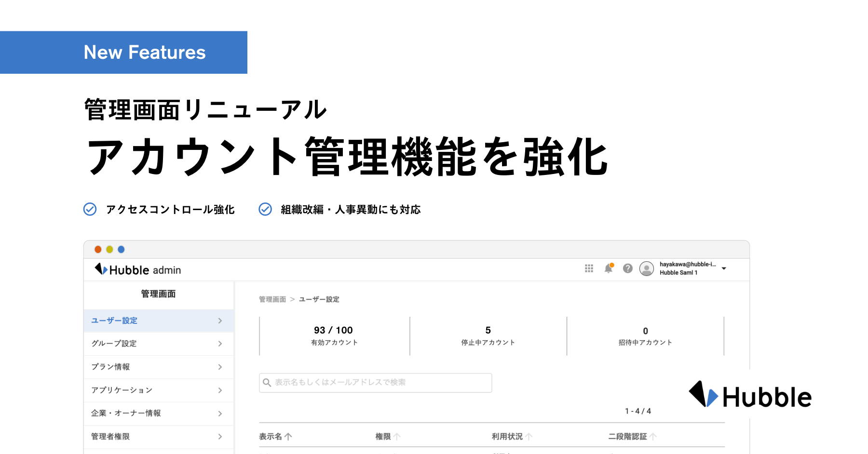Screen dimensions: 868x454
Task: Click the checkmark beside 組織改編・人事異動にも対応
Action: pos(265,209)
